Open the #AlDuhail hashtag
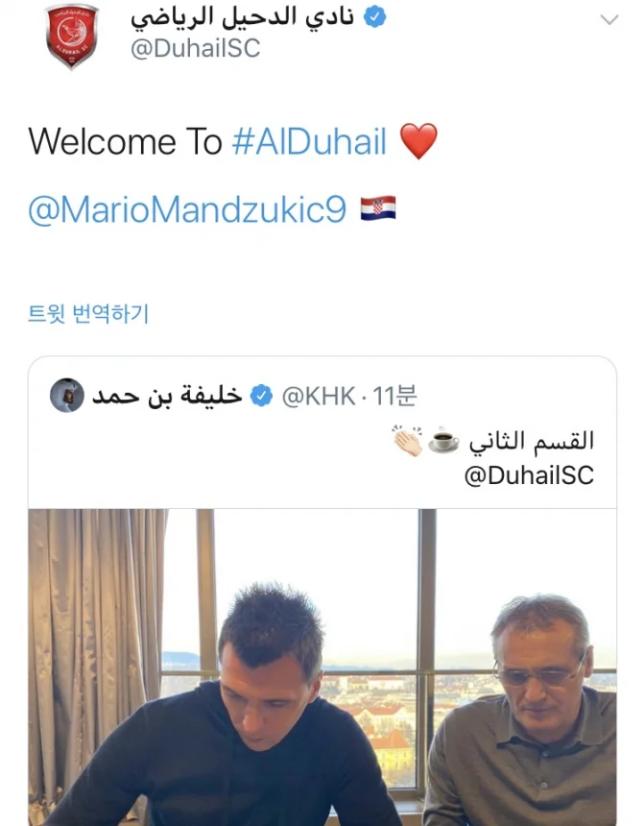Viewport: 644px width, 826px height. (x=310, y=142)
